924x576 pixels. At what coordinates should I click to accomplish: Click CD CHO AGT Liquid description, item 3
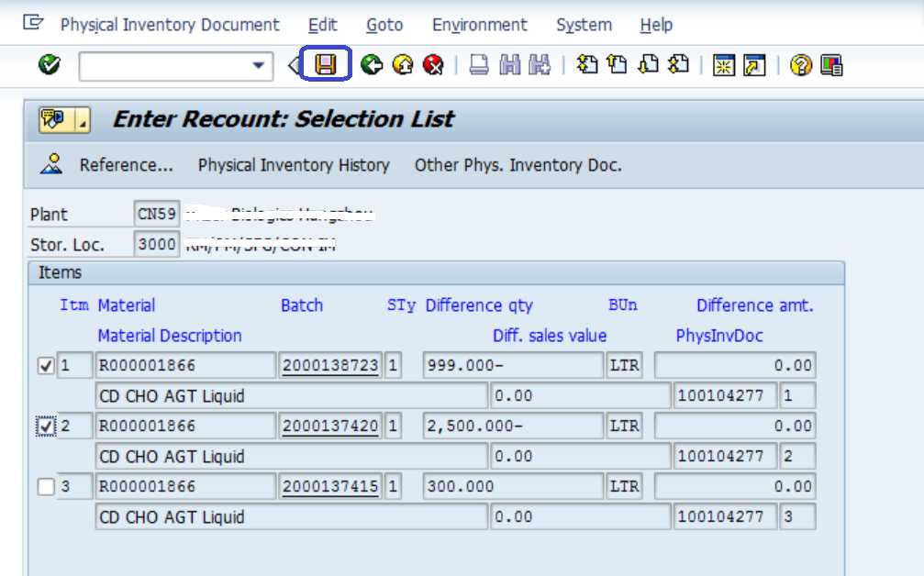tap(291, 517)
